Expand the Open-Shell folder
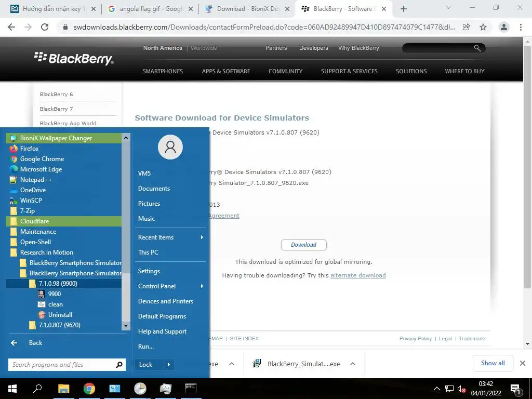 click(64, 242)
